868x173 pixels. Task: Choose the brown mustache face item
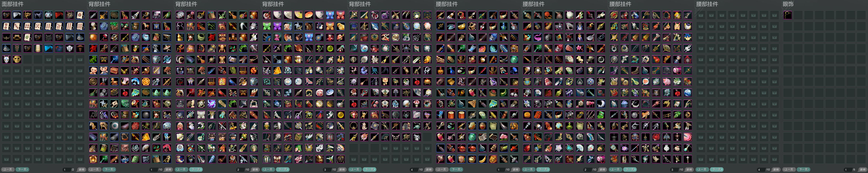point(80,48)
